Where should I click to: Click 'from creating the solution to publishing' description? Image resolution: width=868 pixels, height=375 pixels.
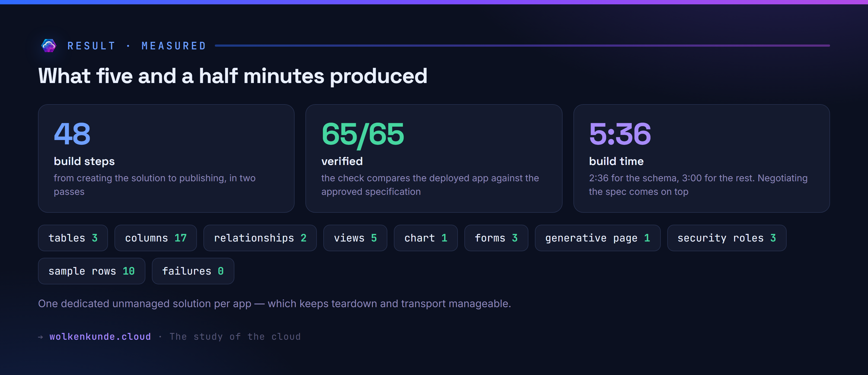[155, 185]
